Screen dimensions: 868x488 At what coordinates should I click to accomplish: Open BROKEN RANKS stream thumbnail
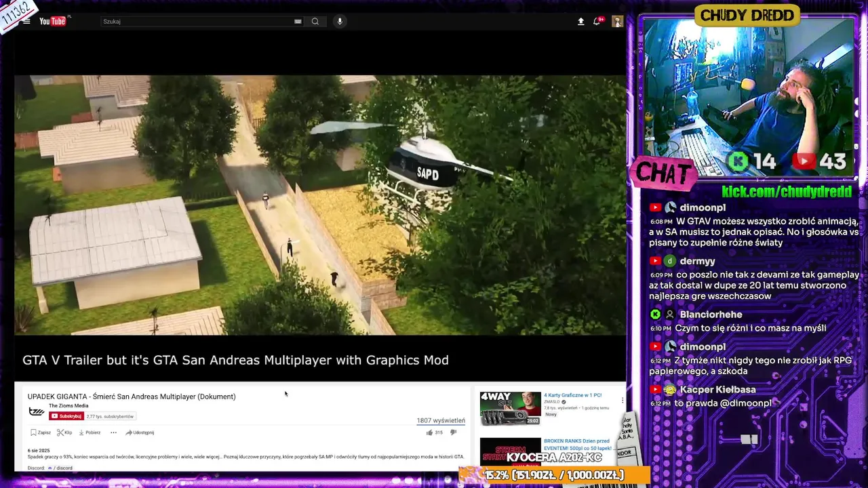[x=511, y=453]
